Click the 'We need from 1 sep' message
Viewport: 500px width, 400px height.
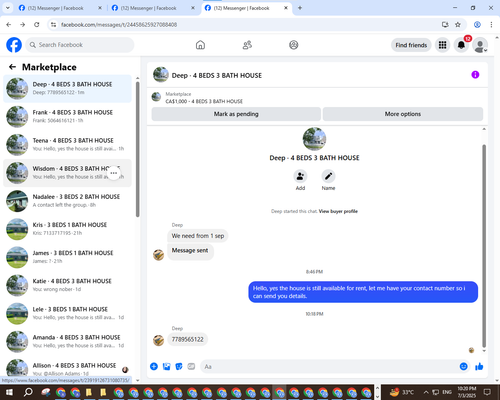[x=198, y=236]
